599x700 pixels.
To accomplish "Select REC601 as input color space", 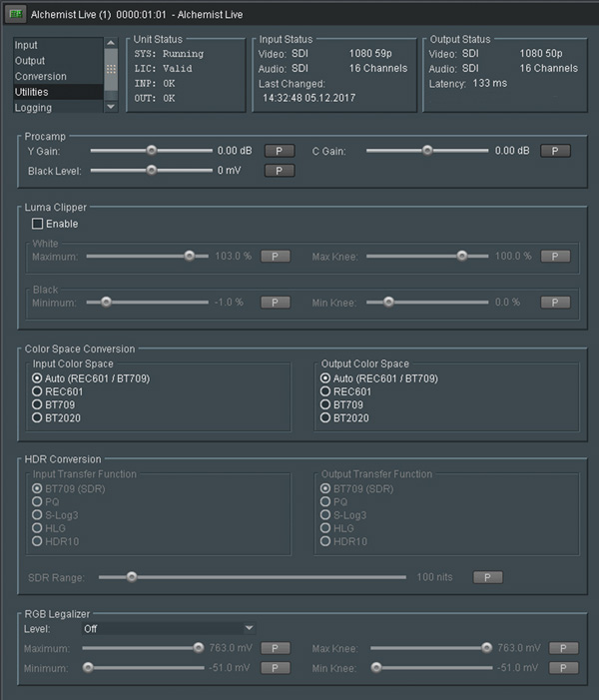I will 57,391.
